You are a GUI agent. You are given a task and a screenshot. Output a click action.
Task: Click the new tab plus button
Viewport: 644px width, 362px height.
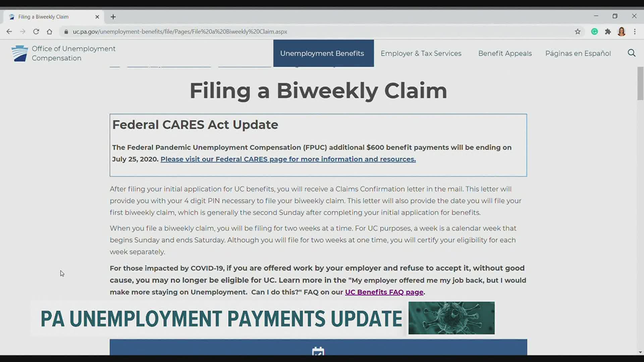tap(113, 17)
